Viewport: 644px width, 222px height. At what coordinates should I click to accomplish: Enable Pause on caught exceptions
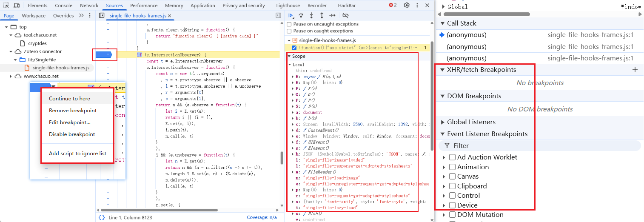[290, 31]
